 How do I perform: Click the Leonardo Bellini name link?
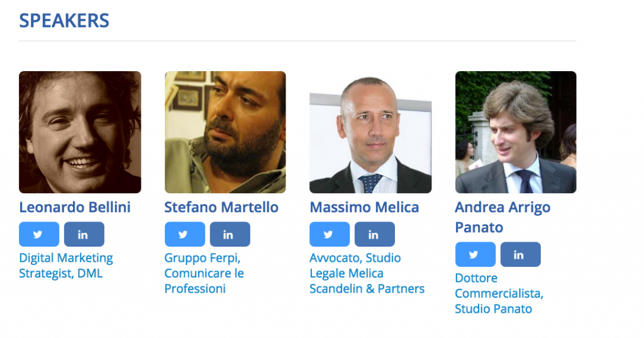75,207
